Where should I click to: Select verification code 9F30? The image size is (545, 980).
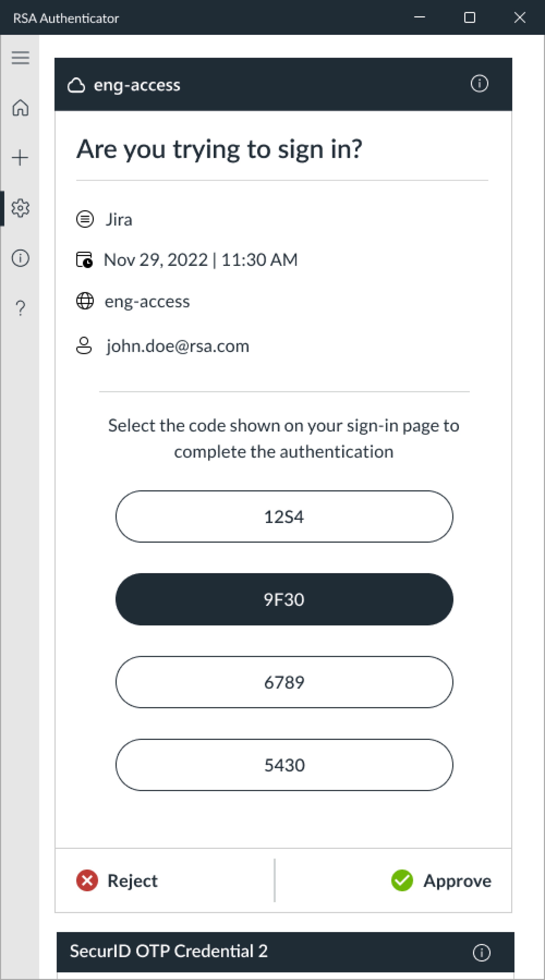284,599
